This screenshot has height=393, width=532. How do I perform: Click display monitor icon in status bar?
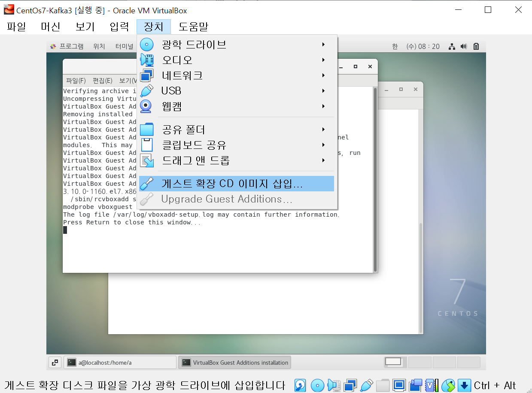click(x=399, y=385)
